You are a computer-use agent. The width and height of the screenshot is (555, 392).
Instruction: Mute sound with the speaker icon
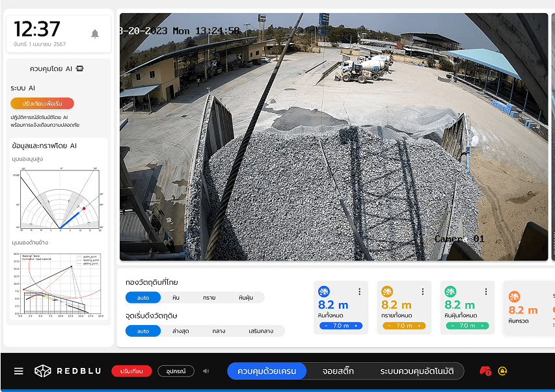pyautogui.click(x=206, y=371)
